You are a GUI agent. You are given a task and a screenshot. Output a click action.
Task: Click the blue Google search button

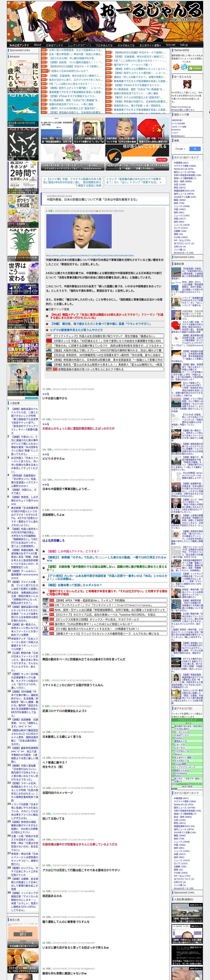click(x=195, y=149)
